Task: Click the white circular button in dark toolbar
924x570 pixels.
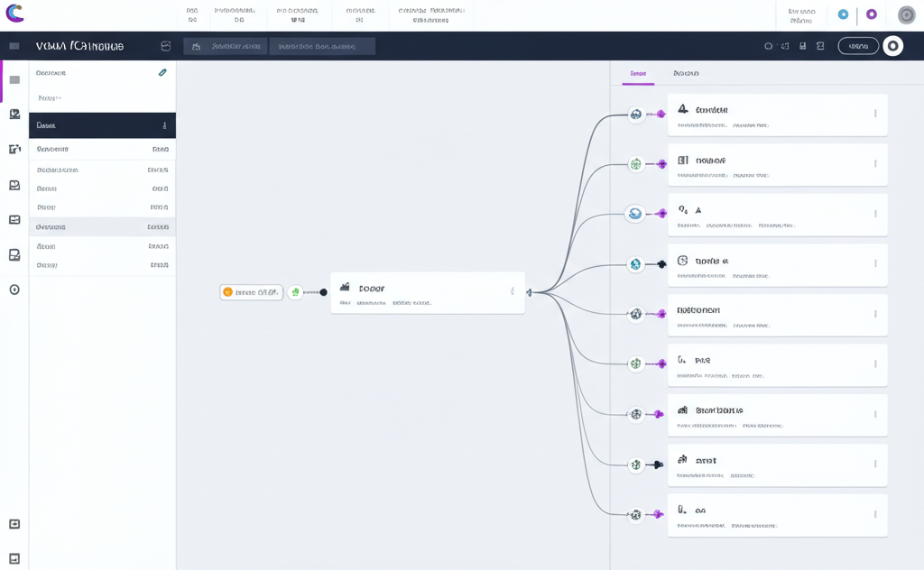Action: pos(892,46)
